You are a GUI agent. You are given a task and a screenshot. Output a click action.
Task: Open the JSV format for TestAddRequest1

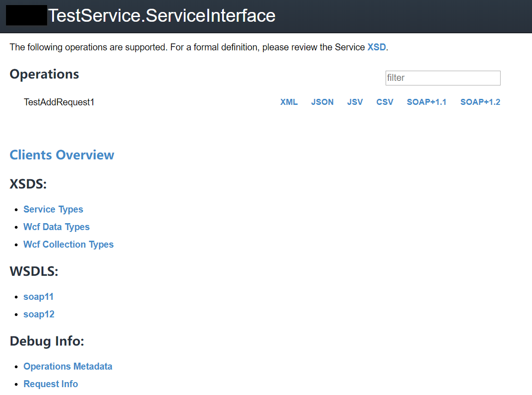pos(355,102)
